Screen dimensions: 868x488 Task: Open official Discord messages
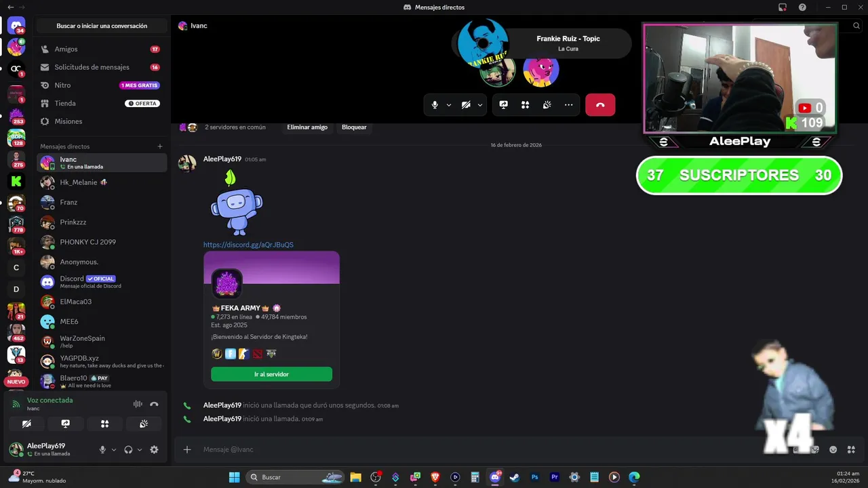(x=102, y=282)
